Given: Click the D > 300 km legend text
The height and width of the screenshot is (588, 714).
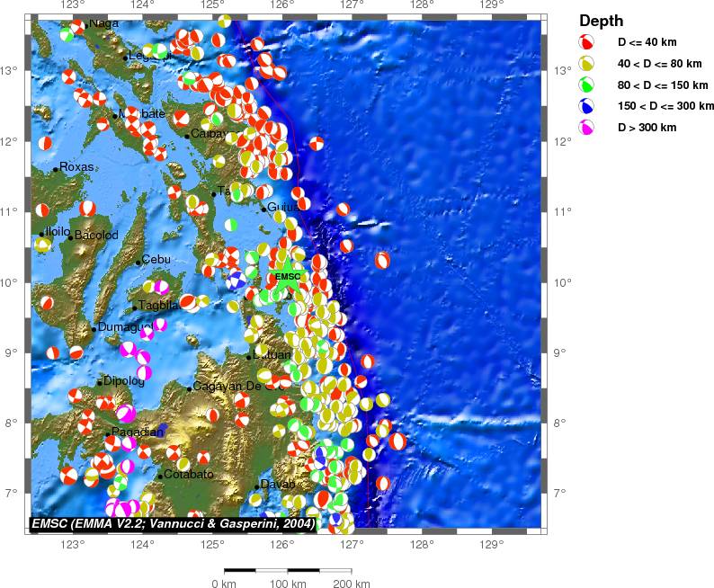Looking at the screenshot, I should pos(647,129).
